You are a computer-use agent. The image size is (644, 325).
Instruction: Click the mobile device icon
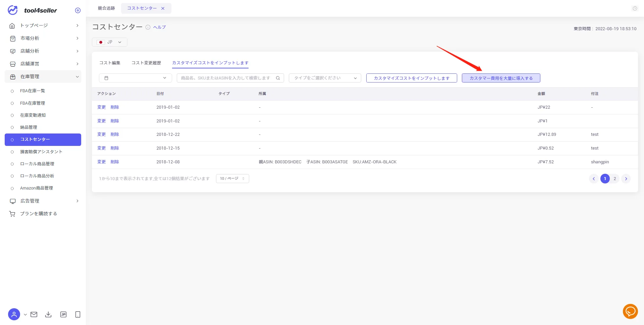[78, 314]
